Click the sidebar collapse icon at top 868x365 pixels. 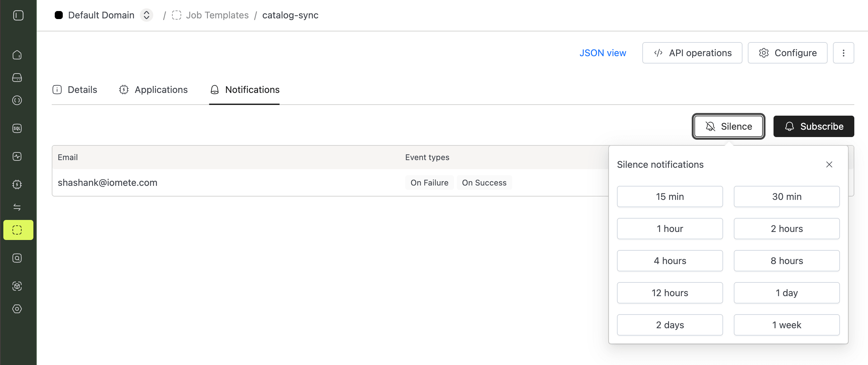(x=18, y=15)
